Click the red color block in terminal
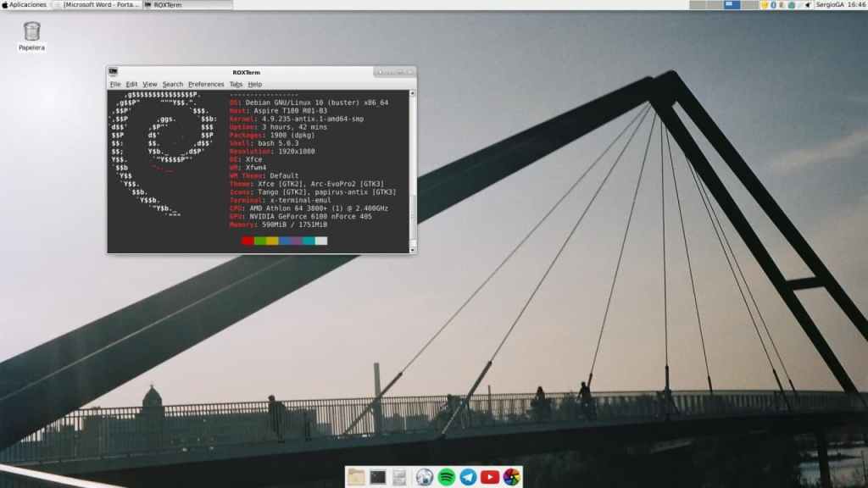868x488 pixels. point(248,241)
